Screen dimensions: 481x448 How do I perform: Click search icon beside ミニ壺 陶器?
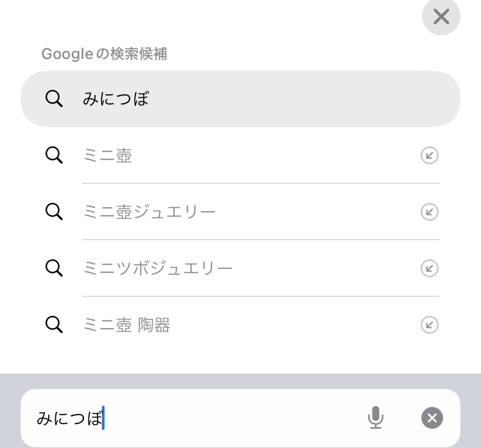tap(55, 325)
